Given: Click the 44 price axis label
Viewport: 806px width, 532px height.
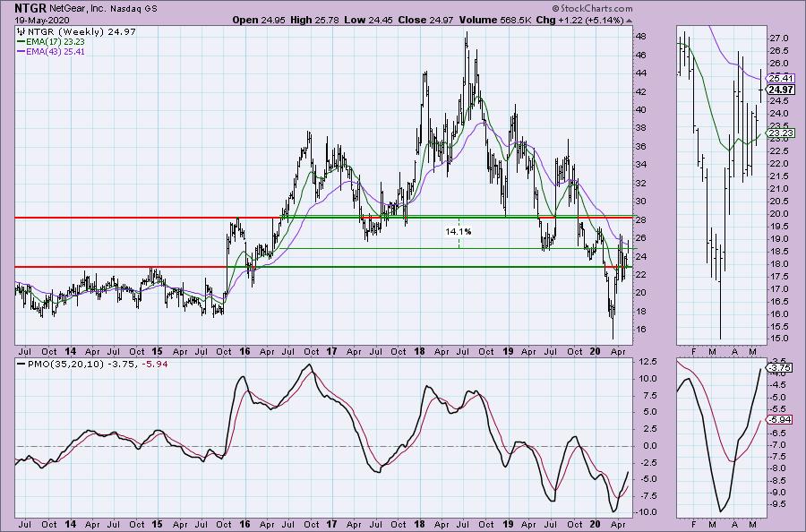Looking at the screenshot, I should [640, 73].
